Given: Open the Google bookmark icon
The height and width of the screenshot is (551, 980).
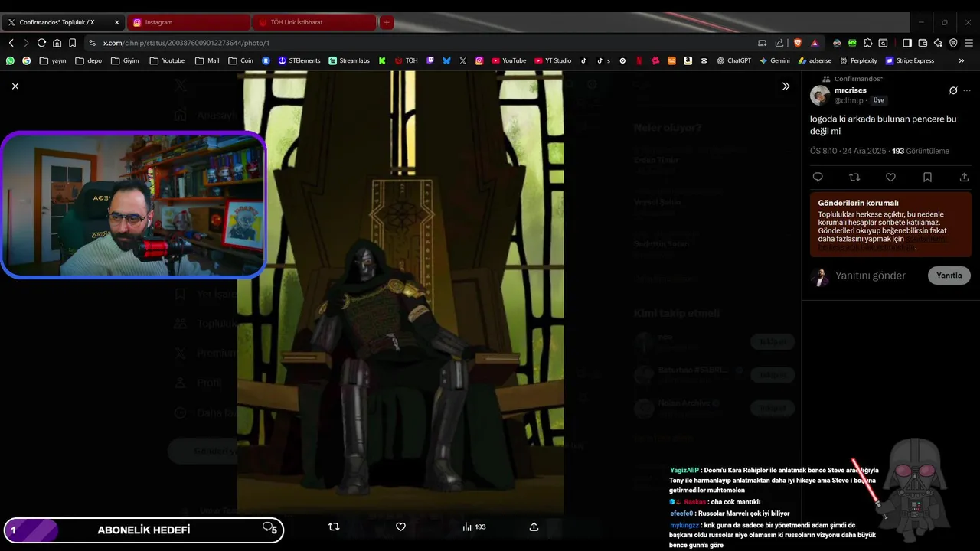Looking at the screenshot, I should coord(27,60).
